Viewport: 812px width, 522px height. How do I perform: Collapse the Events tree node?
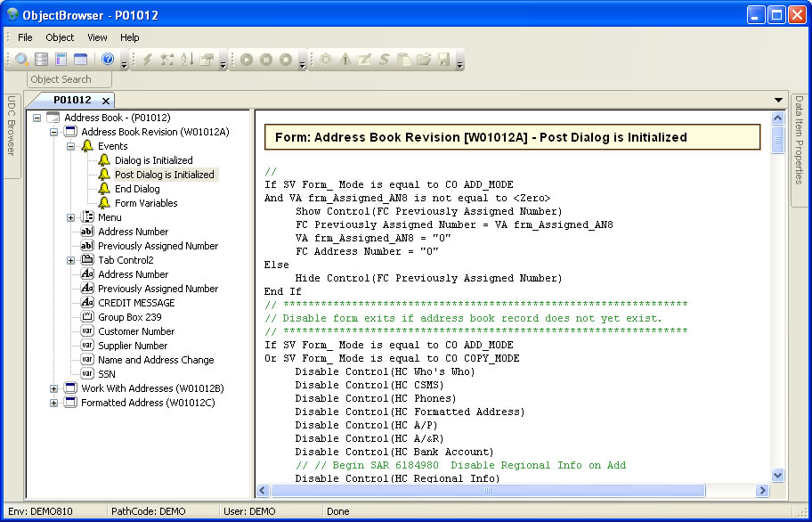coord(71,146)
